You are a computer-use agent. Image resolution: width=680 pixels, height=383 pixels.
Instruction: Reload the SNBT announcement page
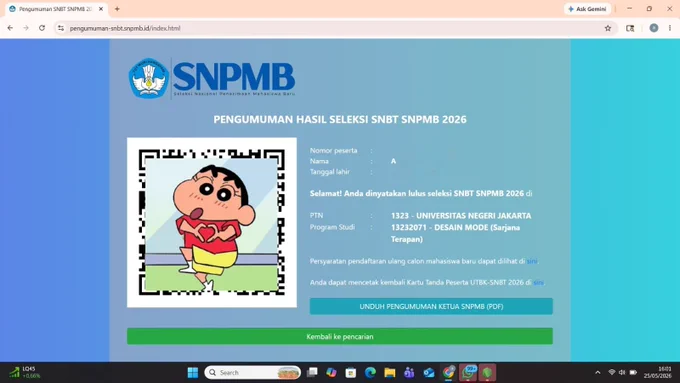click(x=42, y=28)
